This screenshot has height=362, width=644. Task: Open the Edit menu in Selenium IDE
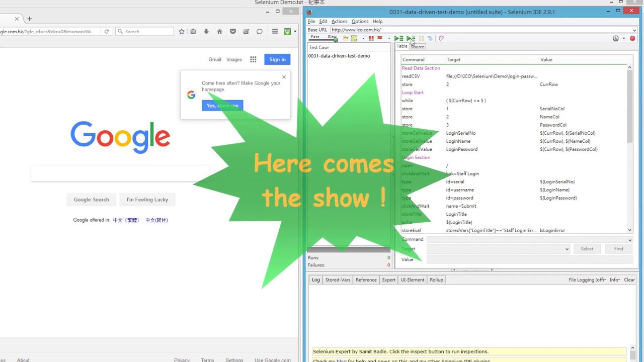(323, 21)
